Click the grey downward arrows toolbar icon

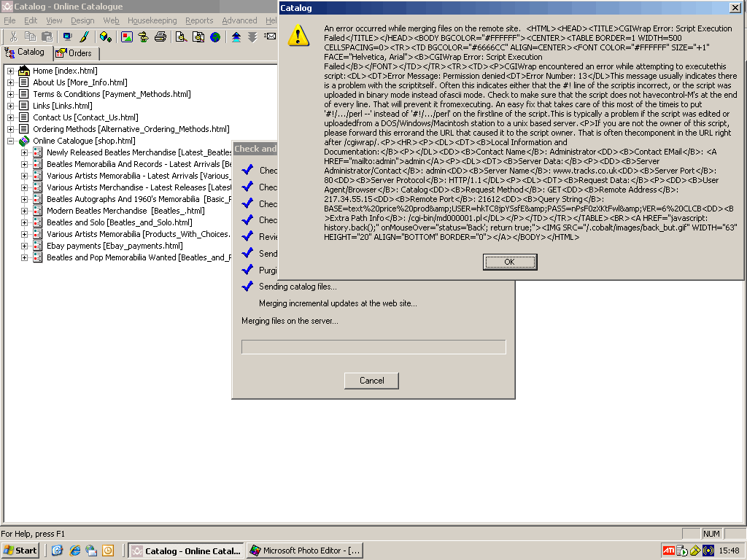pos(252,36)
